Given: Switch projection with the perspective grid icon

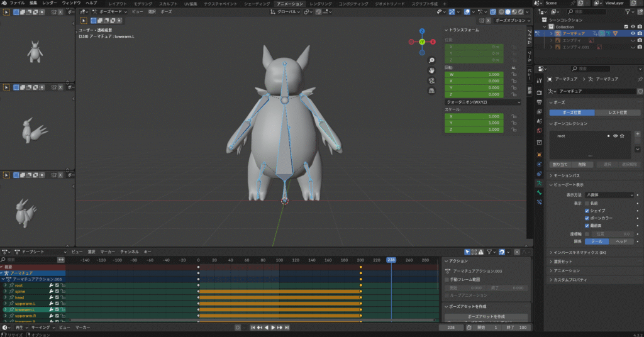Looking at the screenshot, I should click(x=432, y=91).
